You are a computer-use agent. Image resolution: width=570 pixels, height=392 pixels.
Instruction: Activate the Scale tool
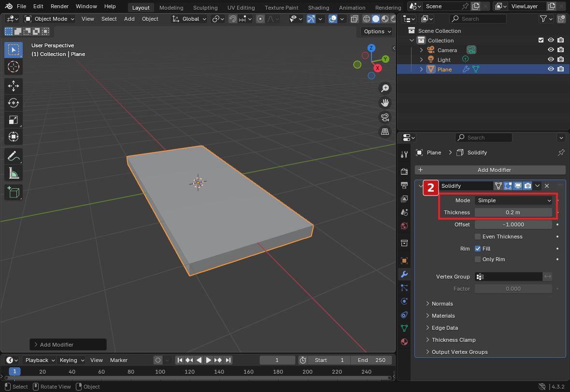[x=14, y=120]
